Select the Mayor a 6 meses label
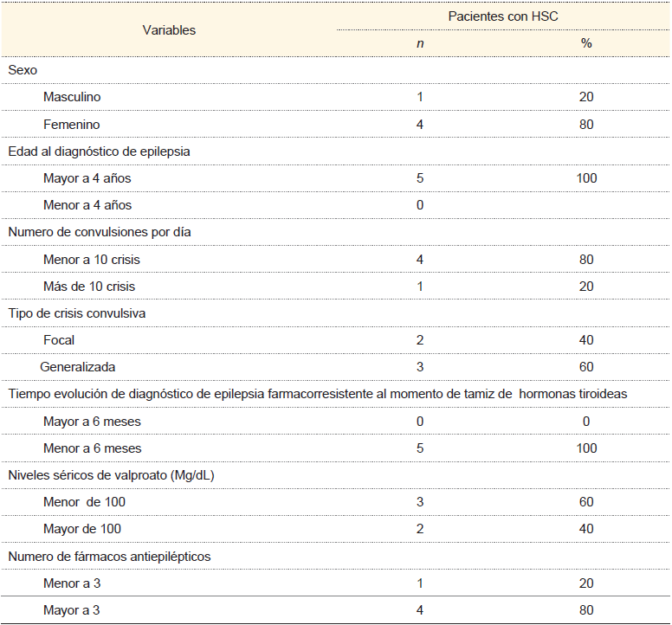 coord(92,421)
